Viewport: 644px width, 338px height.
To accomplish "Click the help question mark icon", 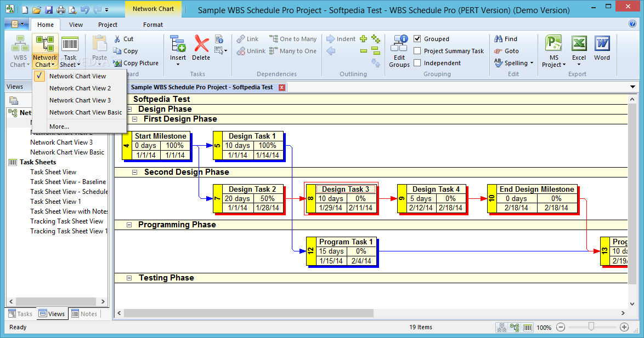I will click(632, 24).
